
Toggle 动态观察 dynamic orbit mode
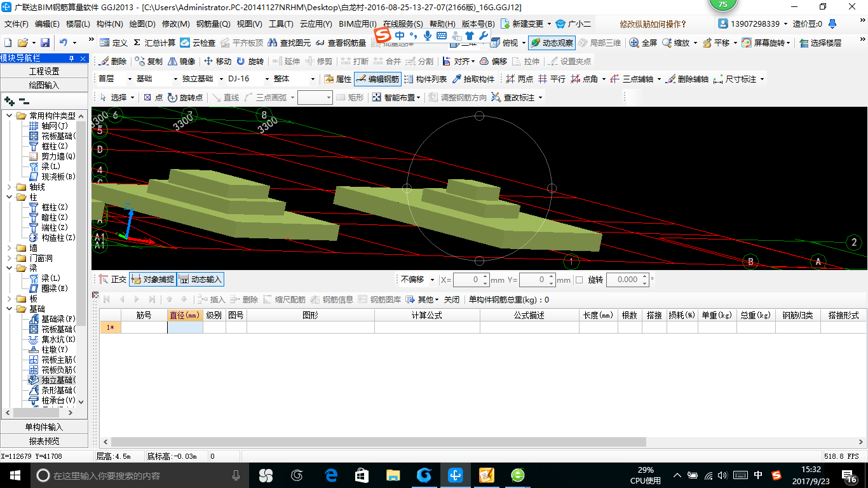[x=552, y=43]
